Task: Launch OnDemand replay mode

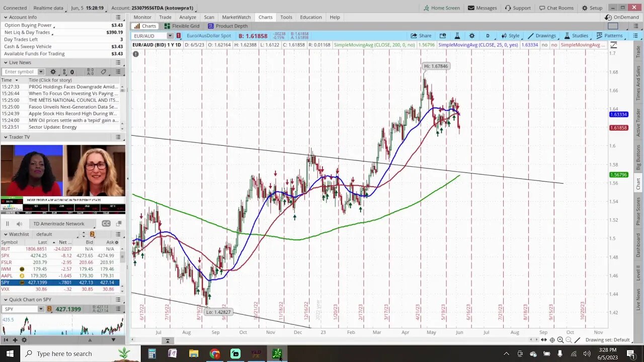Action: coord(622,17)
